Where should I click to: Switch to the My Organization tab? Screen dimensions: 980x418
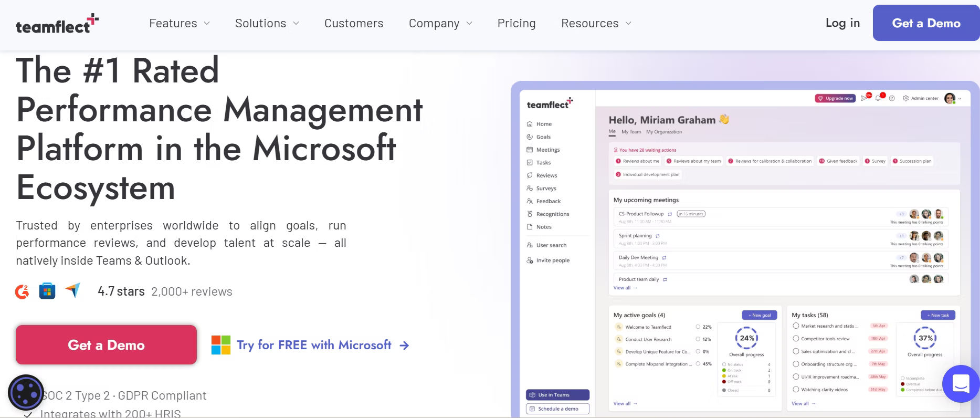pyautogui.click(x=664, y=132)
